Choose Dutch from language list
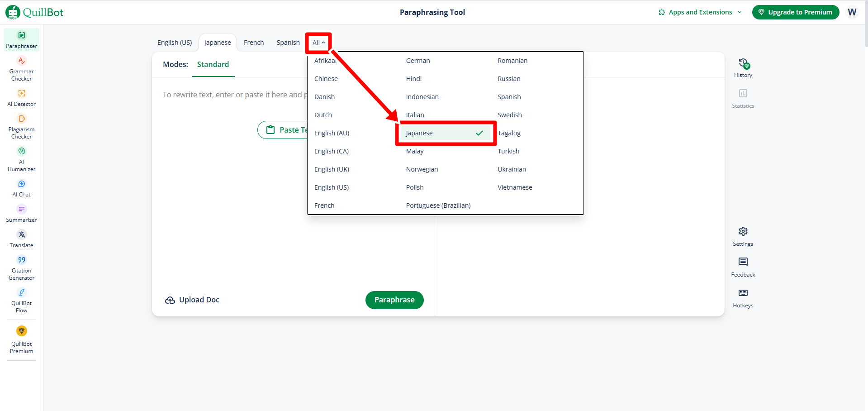The width and height of the screenshot is (868, 411). click(x=354, y=115)
